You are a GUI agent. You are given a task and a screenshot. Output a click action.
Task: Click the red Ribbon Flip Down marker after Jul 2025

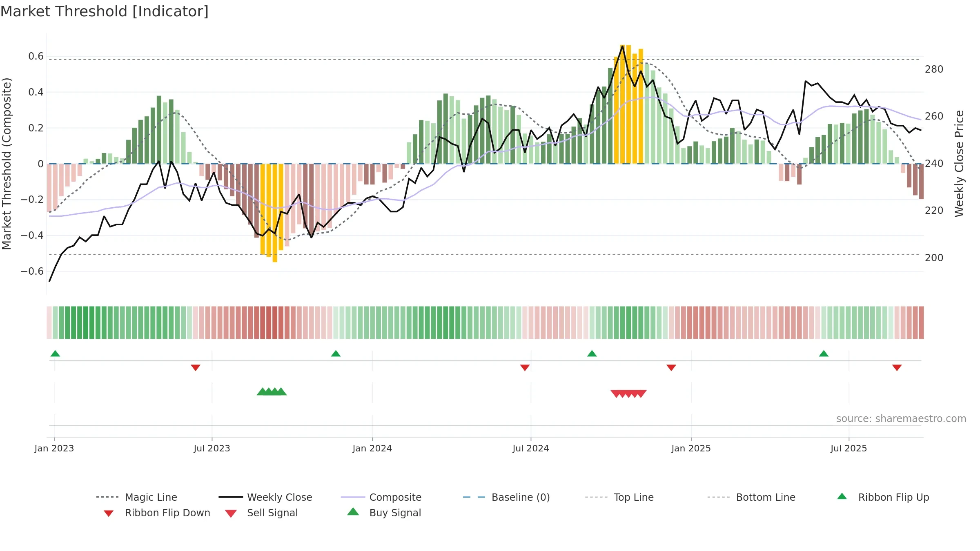coord(897,368)
